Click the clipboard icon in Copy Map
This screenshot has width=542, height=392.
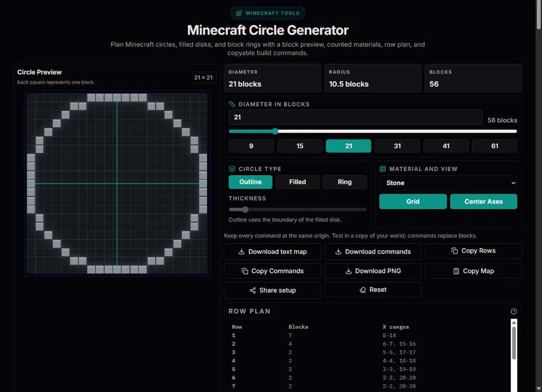tap(456, 271)
